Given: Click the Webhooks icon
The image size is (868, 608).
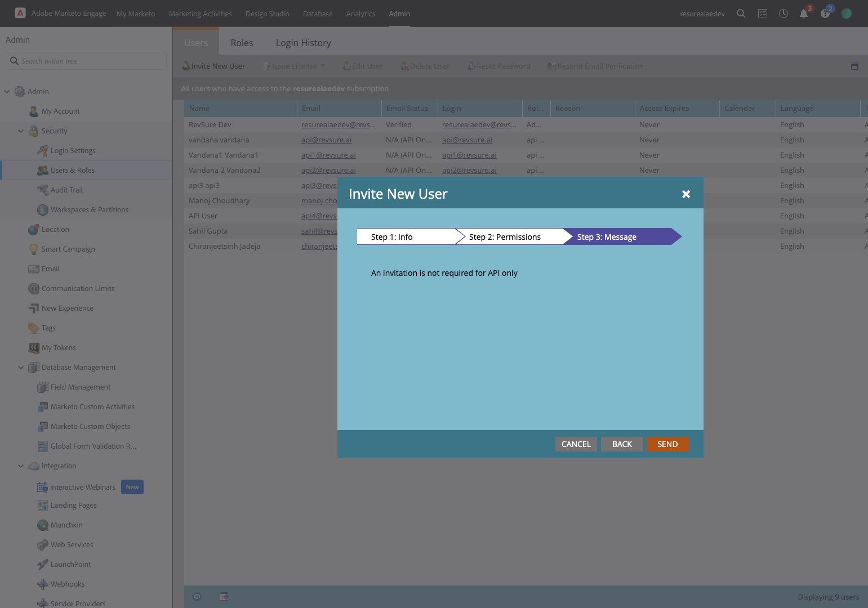Looking at the screenshot, I should (x=43, y=584).
